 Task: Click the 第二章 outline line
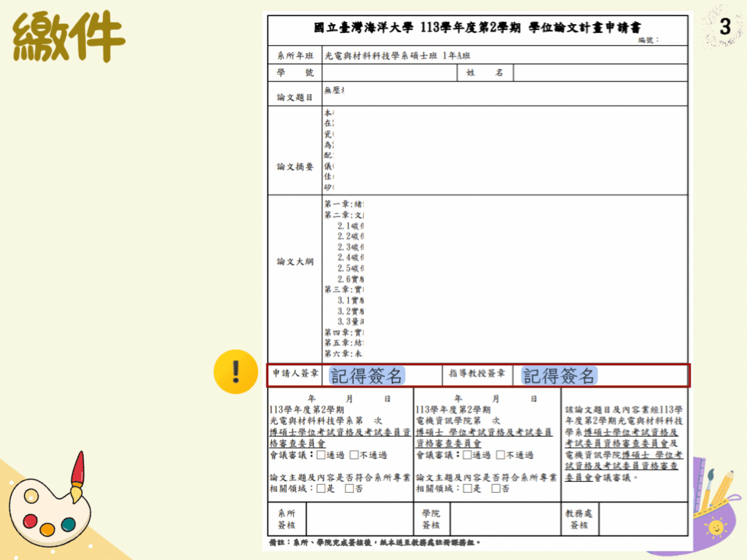click(x=344, y=215)
